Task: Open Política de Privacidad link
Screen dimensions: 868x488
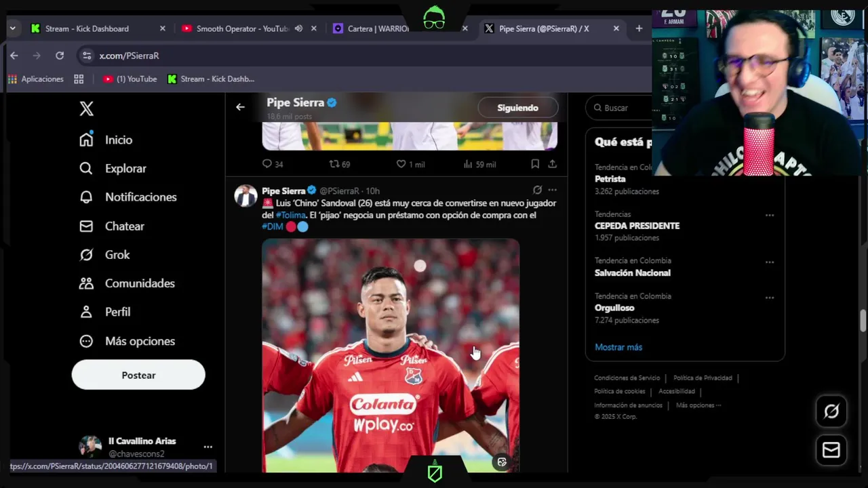Action: [x=703, y=378]
